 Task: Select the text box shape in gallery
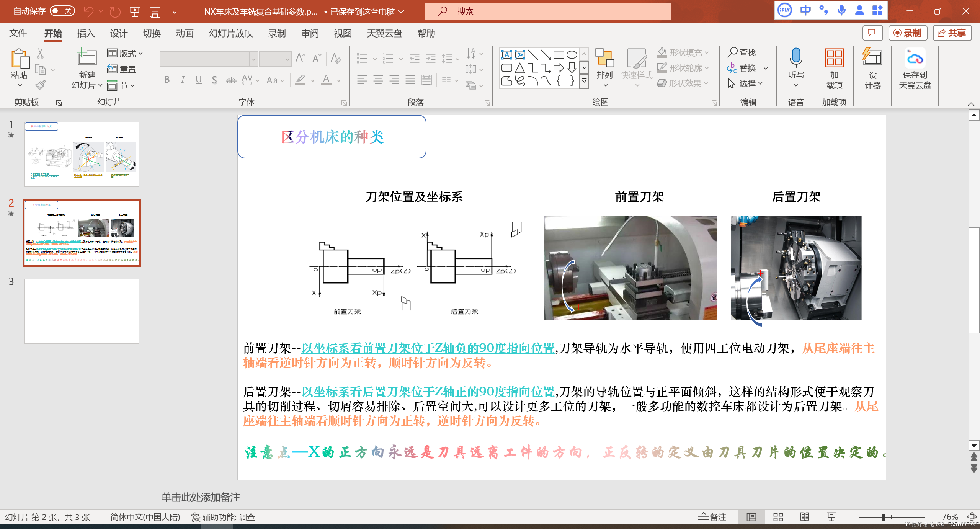click(506, 55)
